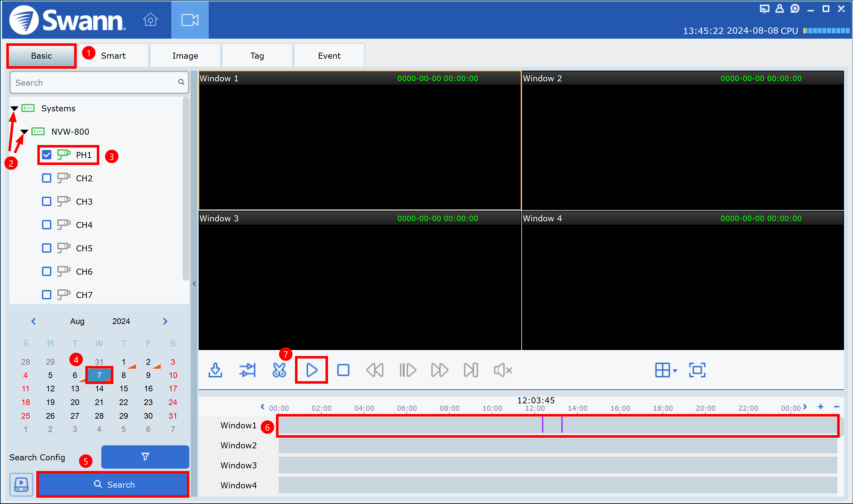Image resolution: width=853 pixels, height=504 pixels.
Task: Check the CH3 channel checkbox
Action: click(47, 202)
